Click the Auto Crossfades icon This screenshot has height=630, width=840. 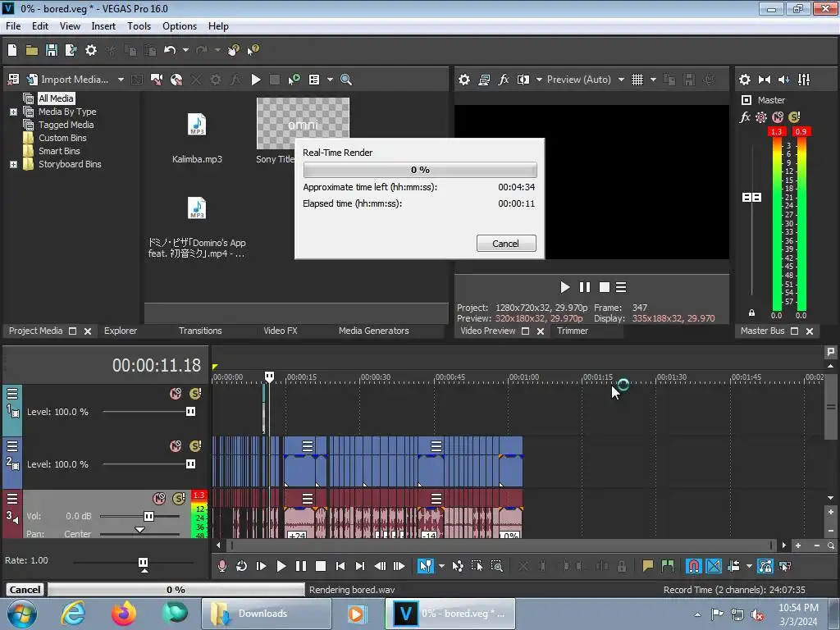pyautogui.click(x=714, y=566)
